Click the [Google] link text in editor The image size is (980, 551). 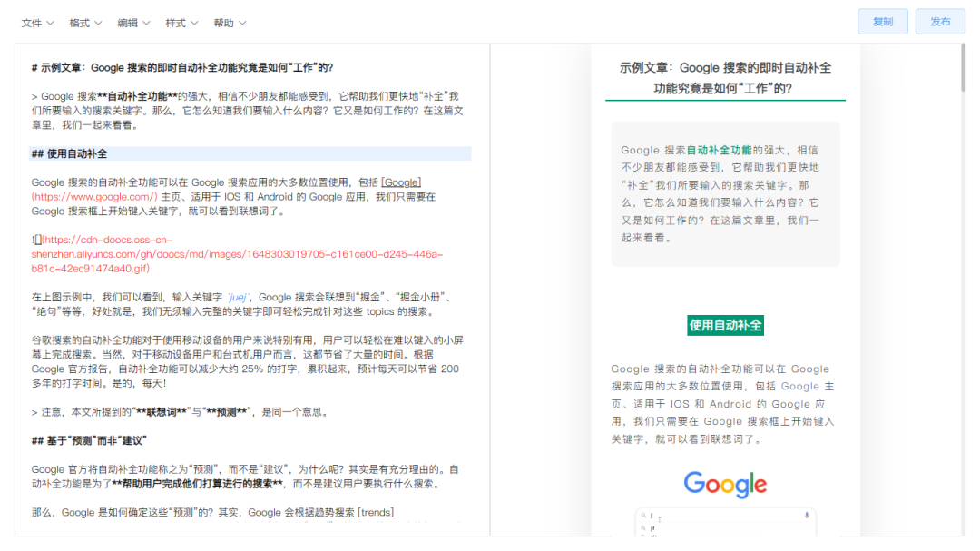[x=401, y=182]
